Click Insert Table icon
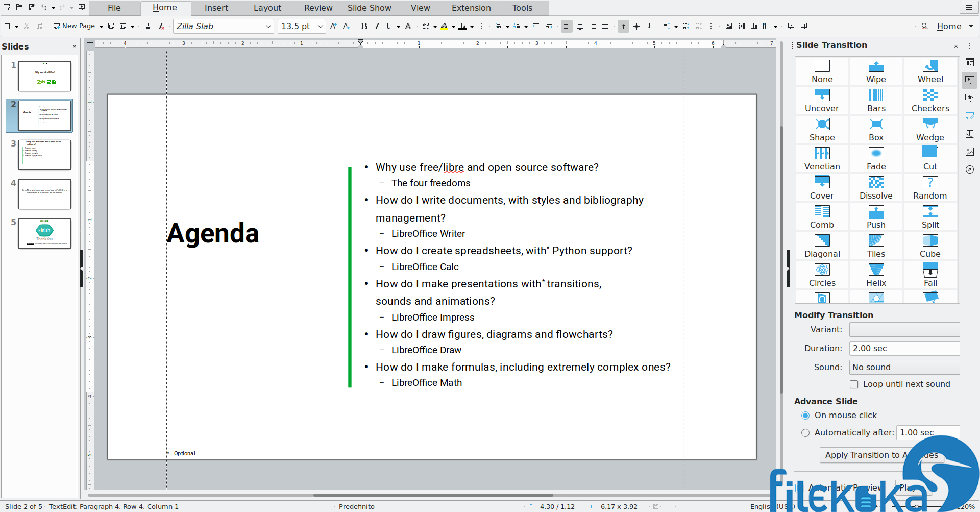The height and width of the screenshot is (512, 980). [x=766, y=26]
